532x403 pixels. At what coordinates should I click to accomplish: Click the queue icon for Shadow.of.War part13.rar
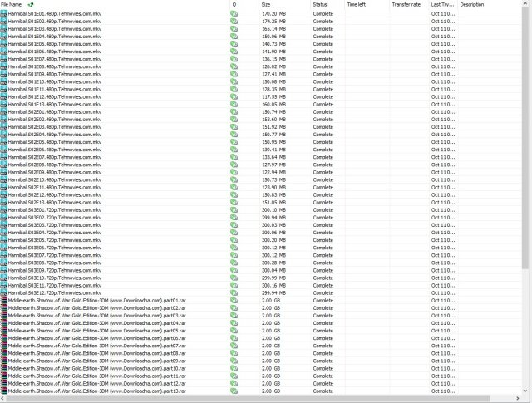click(x=234, y=391)
